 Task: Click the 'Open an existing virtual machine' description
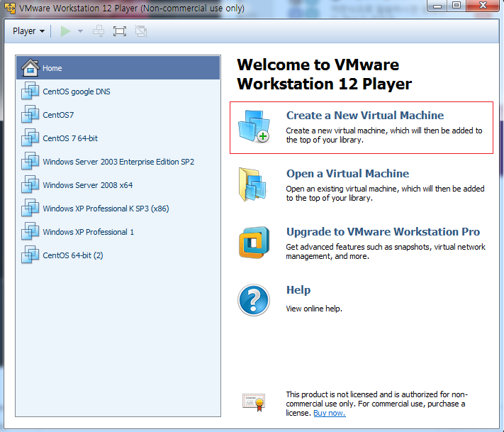385,194
